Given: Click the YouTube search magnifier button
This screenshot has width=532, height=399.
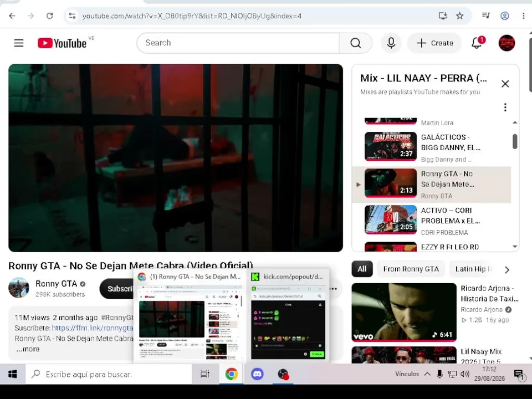Looking at the screenshot, I should click(x=355, y=43).
